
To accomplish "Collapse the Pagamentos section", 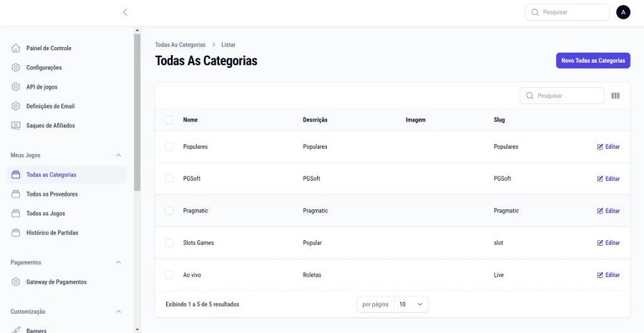I will tap(119, 262).
